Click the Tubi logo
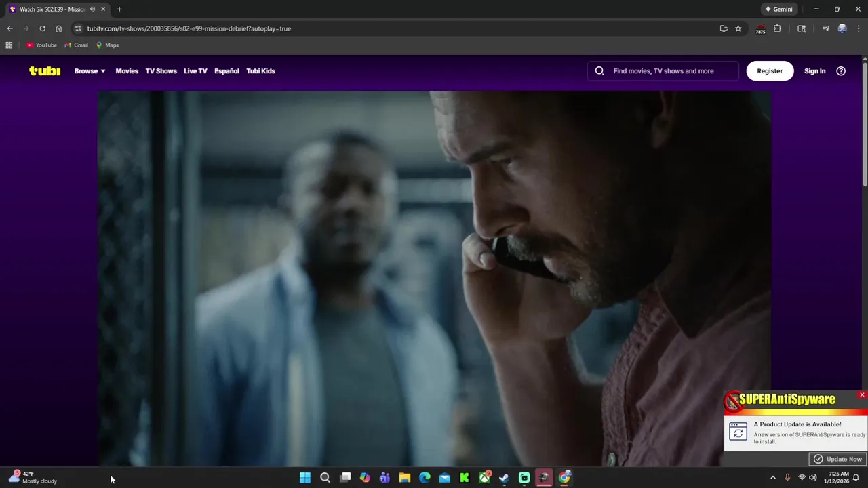 (45, 71)
